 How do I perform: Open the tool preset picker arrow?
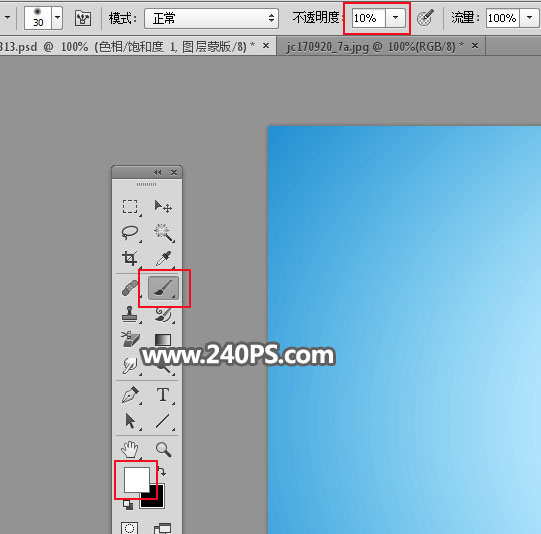coord(7,17)
